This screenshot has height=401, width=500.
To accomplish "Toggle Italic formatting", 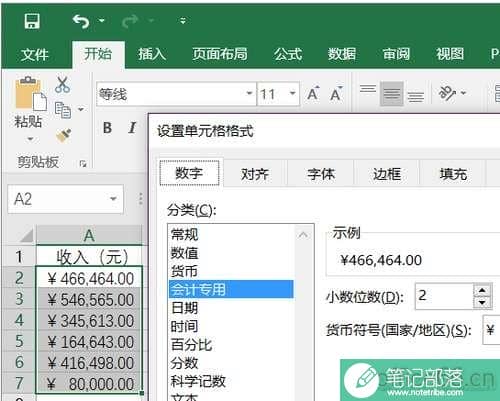I will tap(132, 128).
